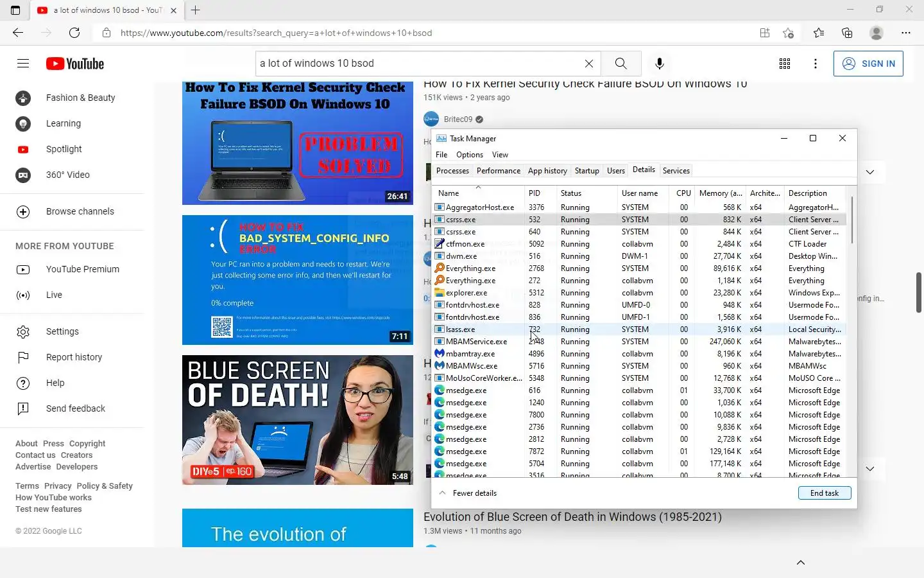The width and height of the screenshot is (924, 578).
Task: Select the MBAMService.exe process row
Action: point(639,342)
